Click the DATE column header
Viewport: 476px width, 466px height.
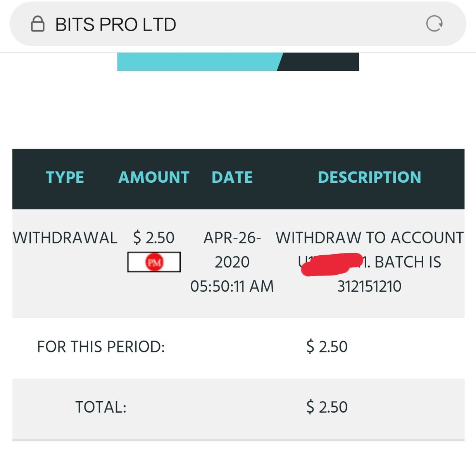click(232, 177)
